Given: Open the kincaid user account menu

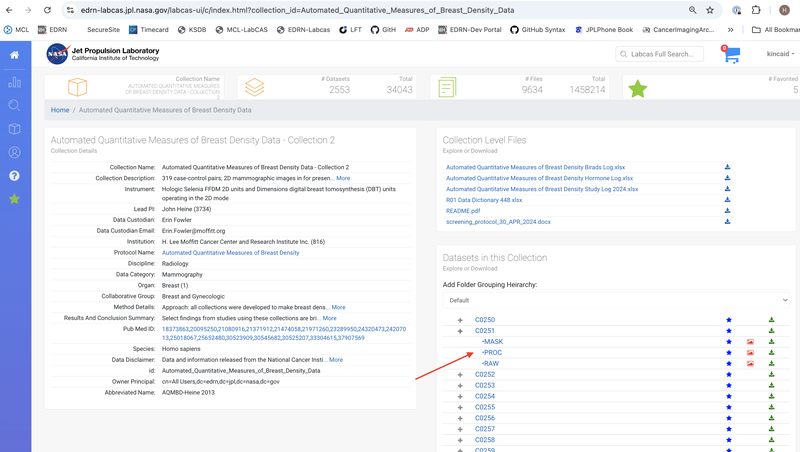Looking at the screenshot, I should pos(780,54).
